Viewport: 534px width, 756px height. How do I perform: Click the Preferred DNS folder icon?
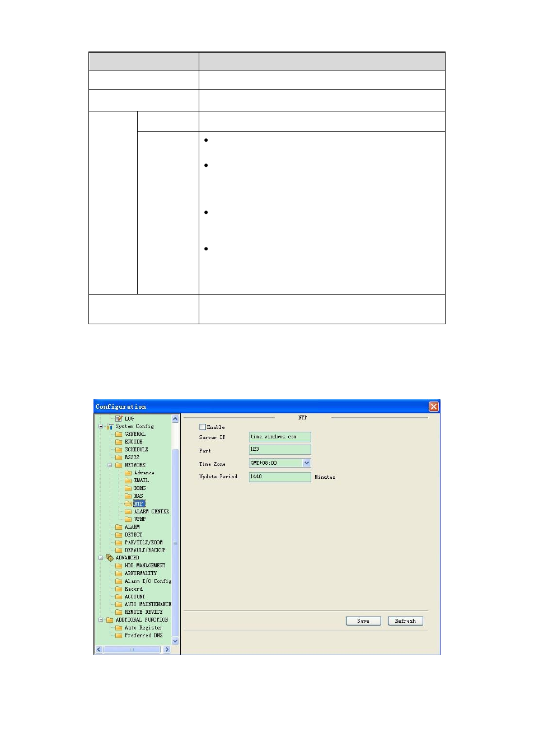(119, 636)
